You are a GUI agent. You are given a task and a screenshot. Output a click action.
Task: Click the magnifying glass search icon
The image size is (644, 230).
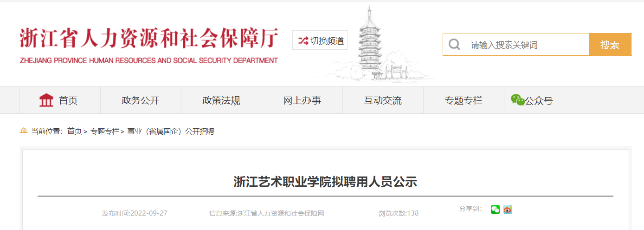click(x=455, y=45)
